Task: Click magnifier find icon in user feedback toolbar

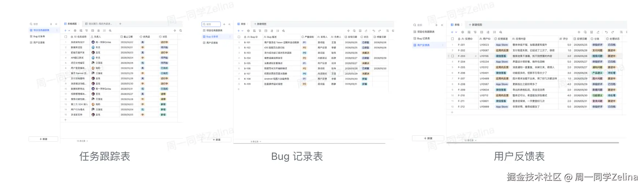Action: click(x=501, y=32)
